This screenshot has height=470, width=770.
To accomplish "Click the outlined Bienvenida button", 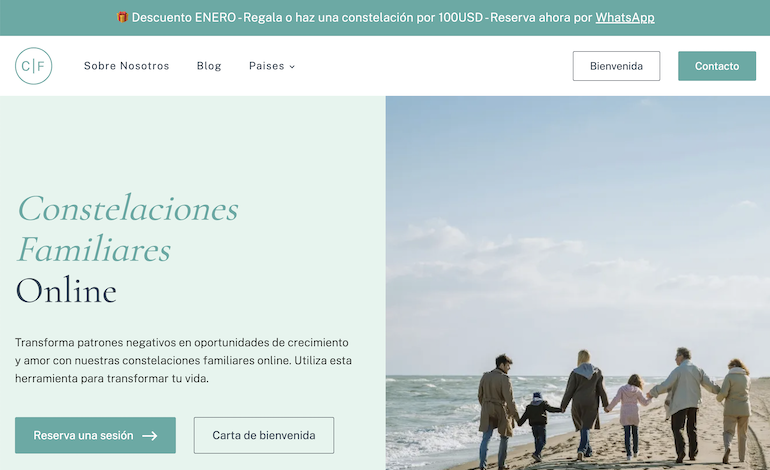I will (x=616, y=66).
